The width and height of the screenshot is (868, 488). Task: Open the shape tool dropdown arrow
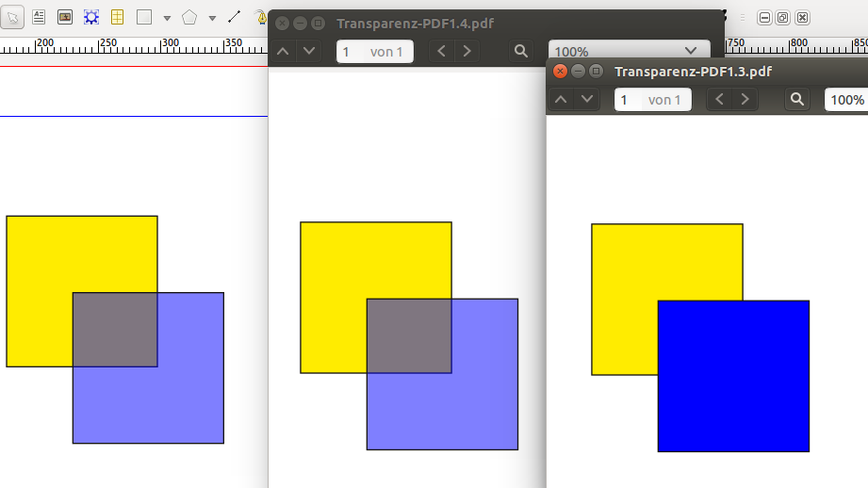(x=167, y=18)
